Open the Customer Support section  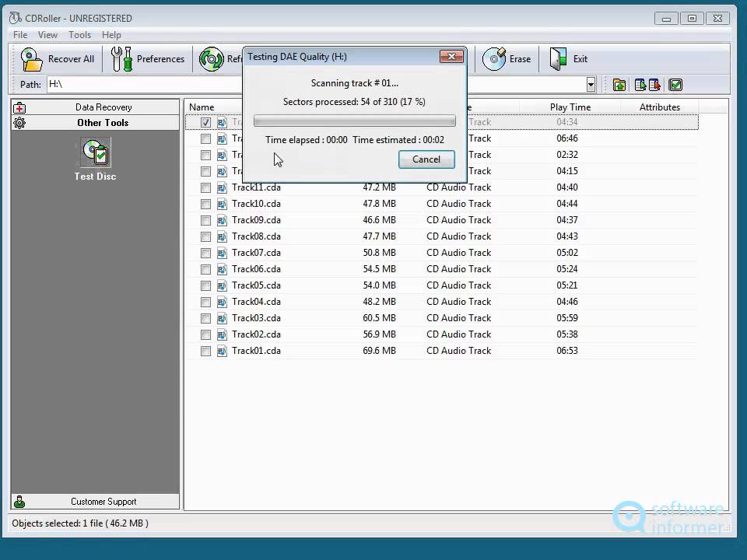pos(95,502)
